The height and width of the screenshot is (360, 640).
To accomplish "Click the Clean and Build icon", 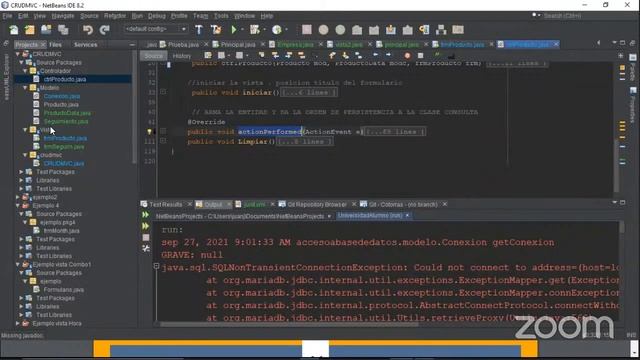I will point(216,30).
